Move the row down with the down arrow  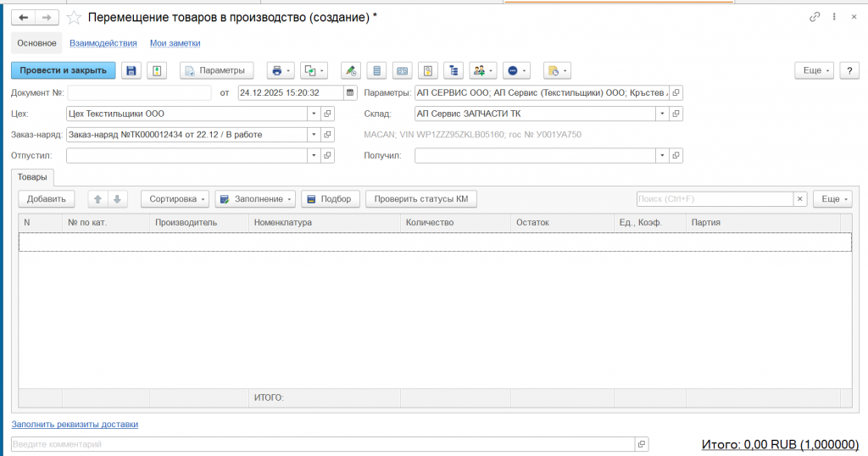pos(117,199)
